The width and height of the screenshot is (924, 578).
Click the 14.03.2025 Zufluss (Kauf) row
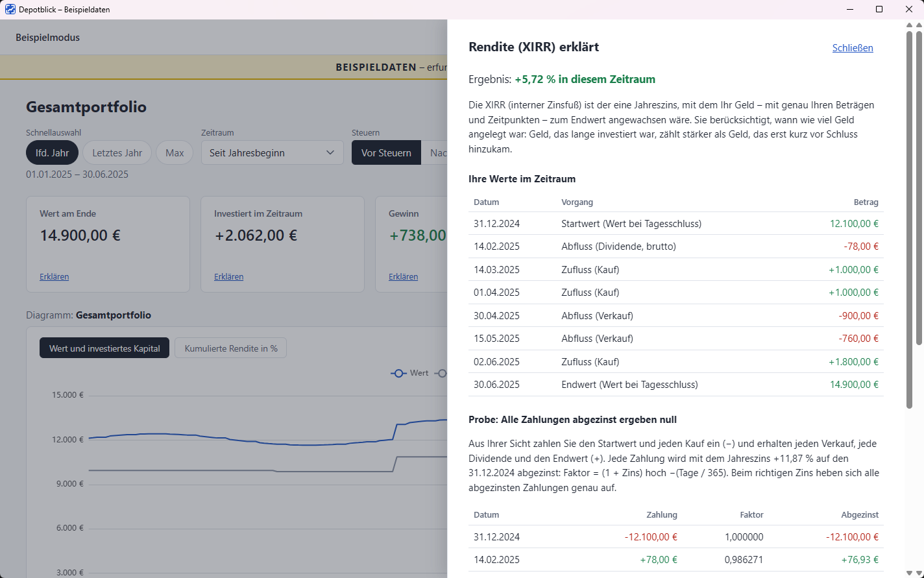pos(676,270)
